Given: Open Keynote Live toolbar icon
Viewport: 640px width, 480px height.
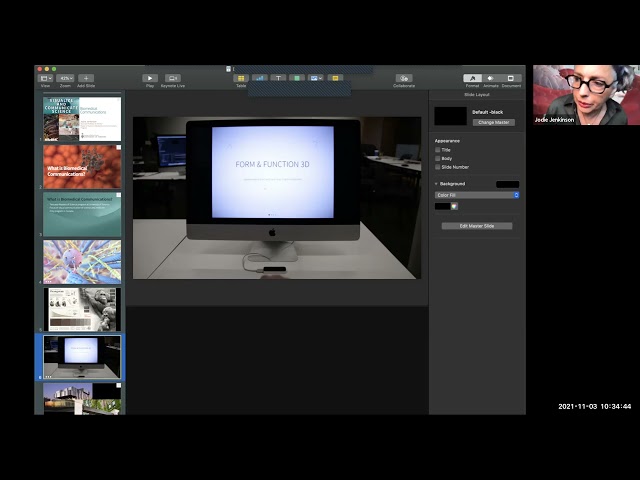Looking at the screenshot, I should click(173, 78).
